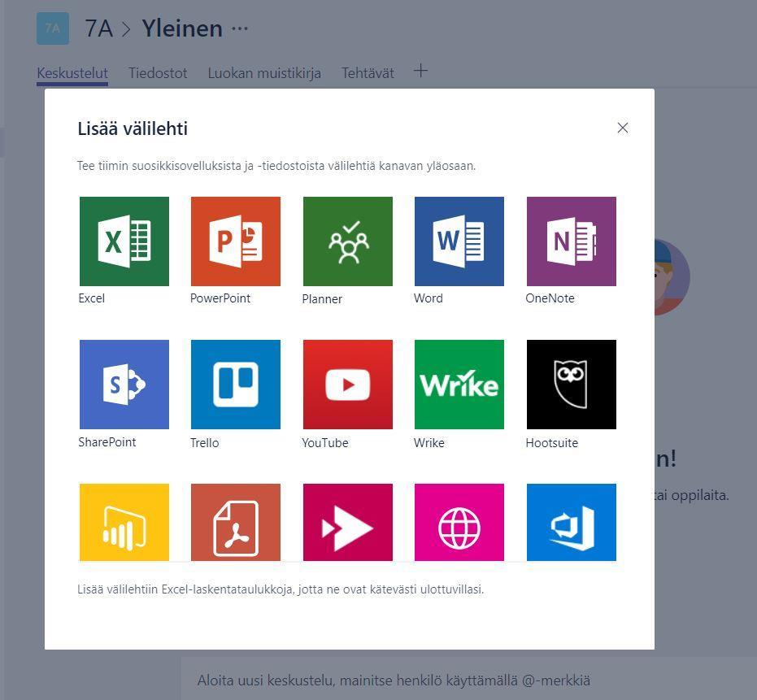Add a PowerPoint tab
Viewport: 757px width, 700px height.
tap(236, 241)
